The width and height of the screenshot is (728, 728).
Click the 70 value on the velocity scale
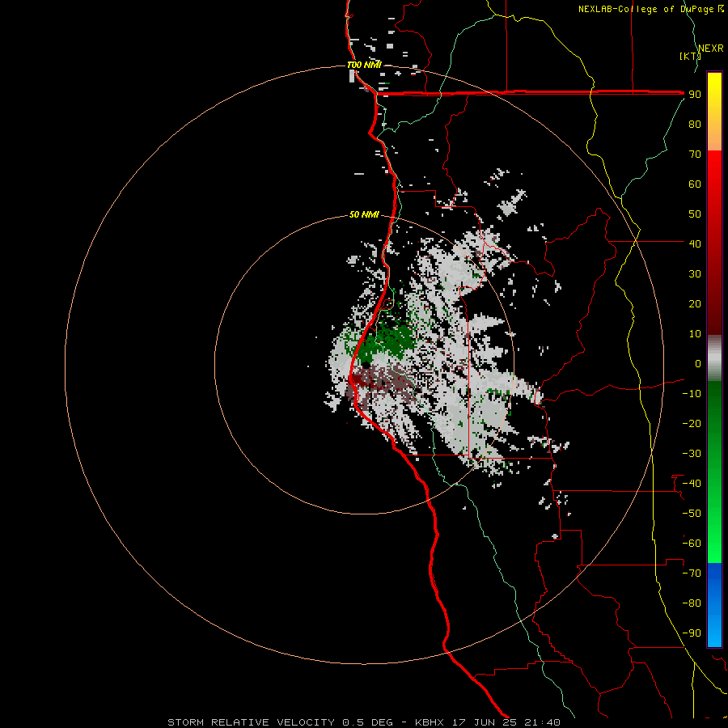click(x=695, y=154)
